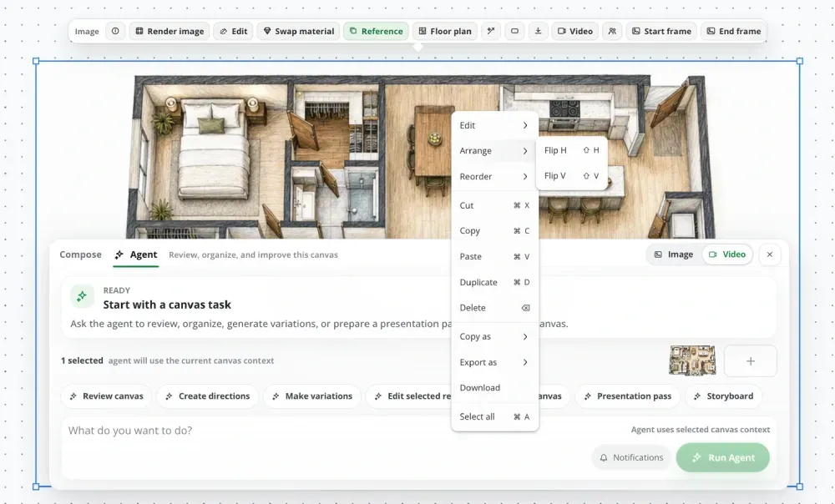Click the green sparkle READY icon
Viewport: 835px width, 504px height.
[x=82, y=296]
